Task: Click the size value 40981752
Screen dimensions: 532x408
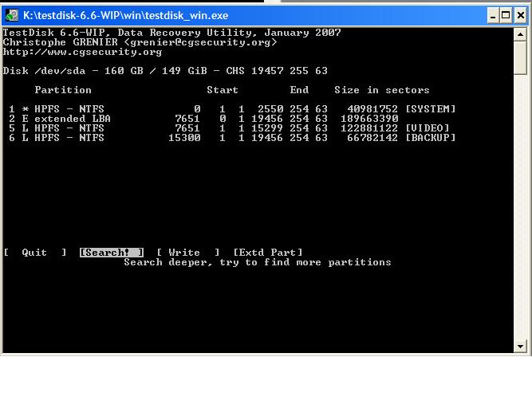Action: [x=372, y=109]
